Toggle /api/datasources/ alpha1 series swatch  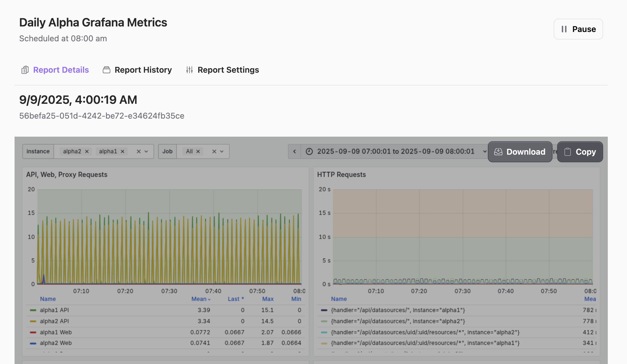pos(324,310)
